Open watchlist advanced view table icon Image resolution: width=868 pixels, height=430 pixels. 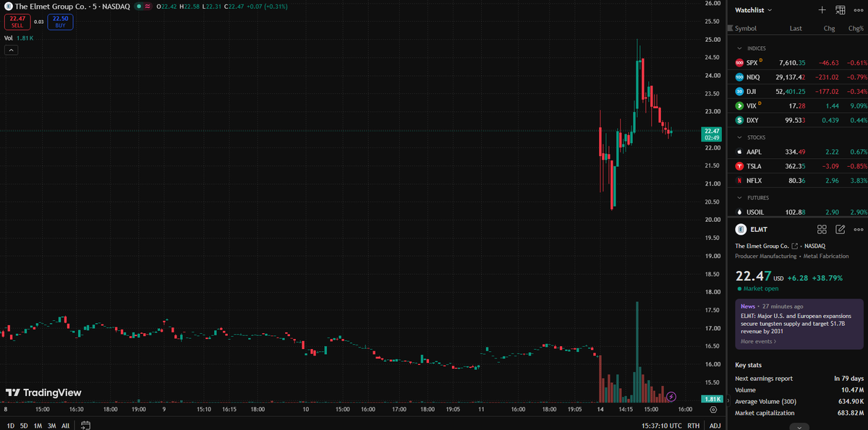(x=841, y=10)
